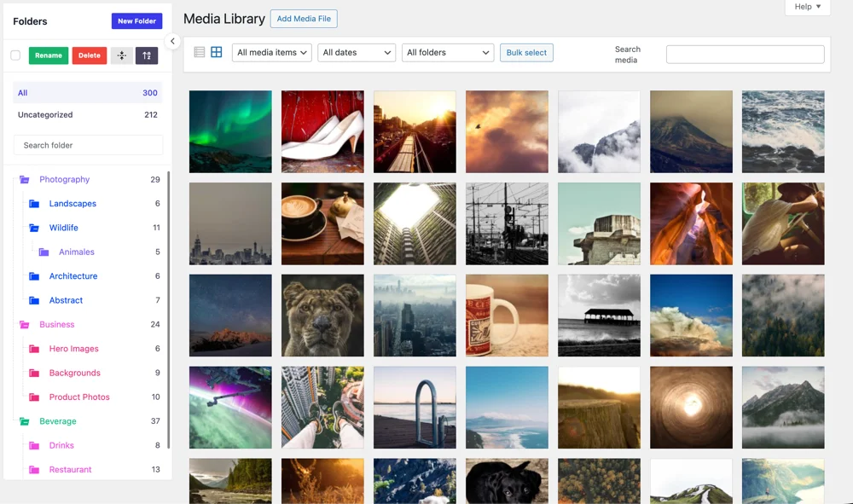Click the New Folder button
Screen dimensions: 853x504
click(136, 20)
